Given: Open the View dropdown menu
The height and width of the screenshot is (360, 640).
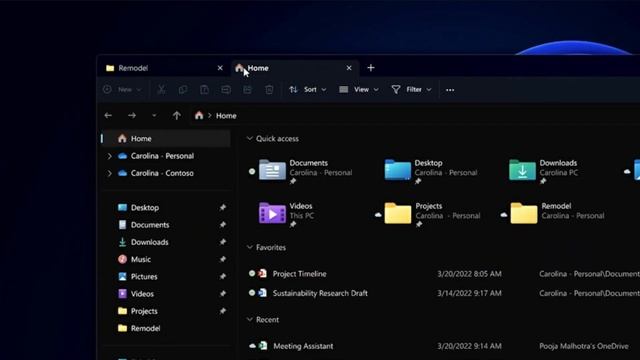Looking at the screenshot, I should 359,89.
